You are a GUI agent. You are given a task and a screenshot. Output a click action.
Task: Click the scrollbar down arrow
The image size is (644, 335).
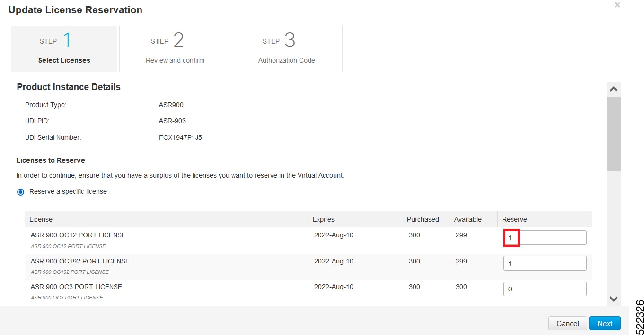614,299
